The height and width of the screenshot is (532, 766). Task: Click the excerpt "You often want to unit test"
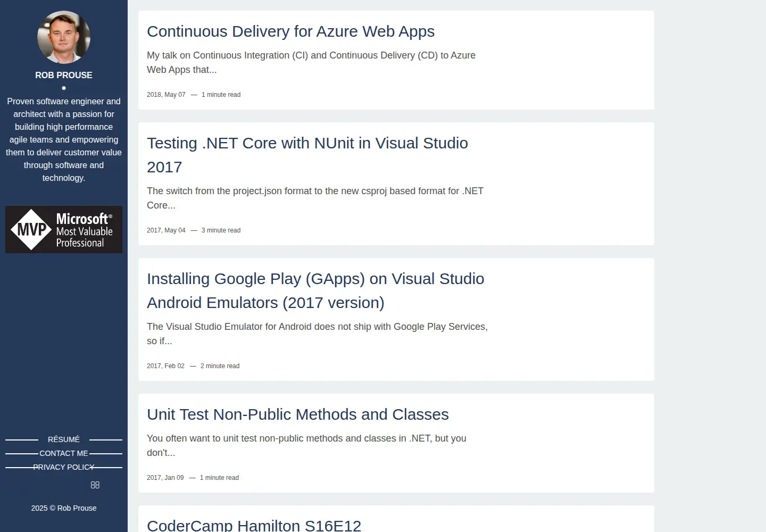coord(306,445)
